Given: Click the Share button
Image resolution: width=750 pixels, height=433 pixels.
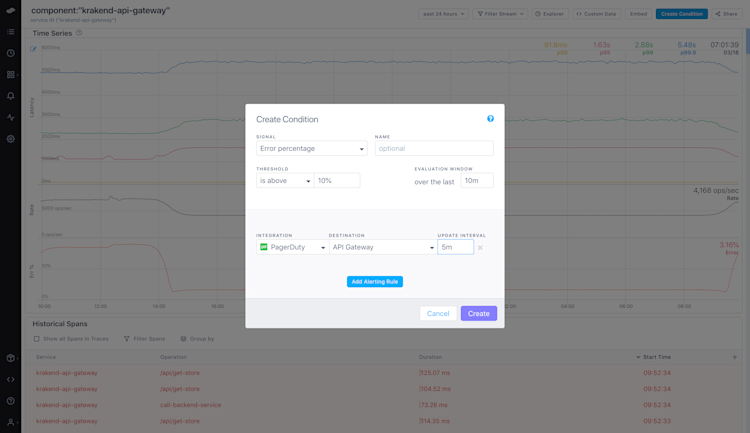Looking at the screenshot, I should click(x=726, y=14).
